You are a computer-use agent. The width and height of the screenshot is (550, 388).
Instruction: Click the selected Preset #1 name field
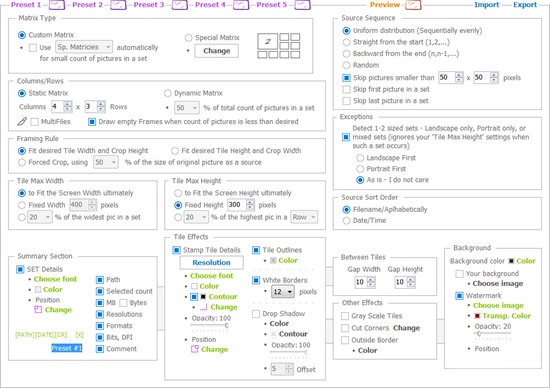[67, 348]
